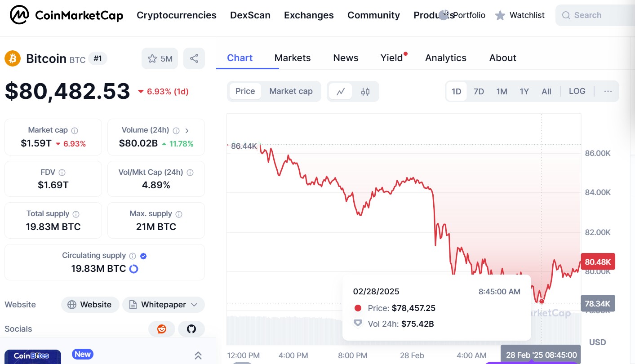
Task: Open the Watchlist link
Action: [x=520, y=15]
